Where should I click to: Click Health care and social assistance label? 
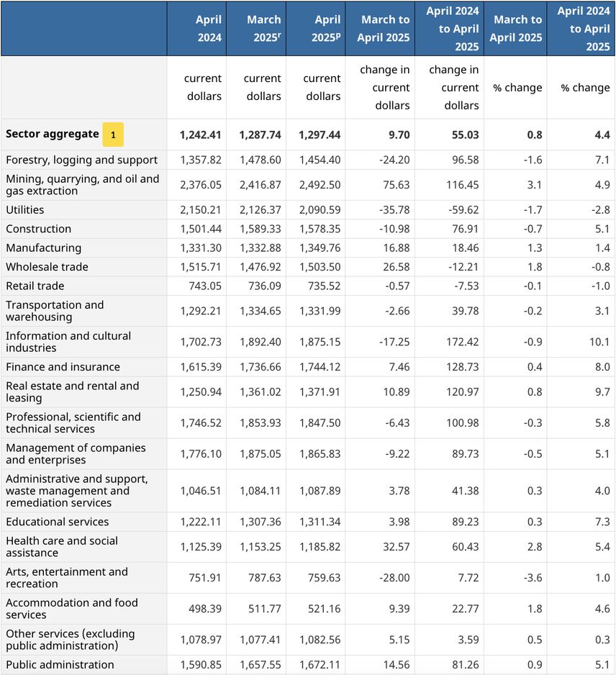pos(62,547)
